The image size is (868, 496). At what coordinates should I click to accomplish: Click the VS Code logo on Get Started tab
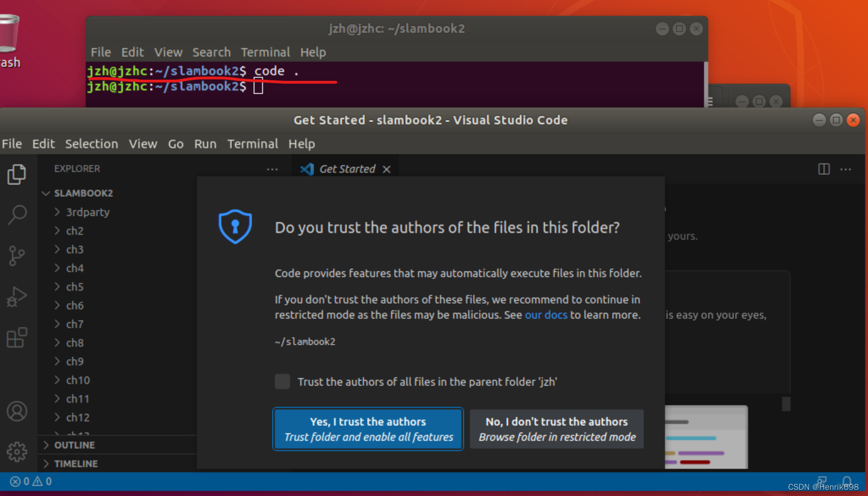(307, 169)
